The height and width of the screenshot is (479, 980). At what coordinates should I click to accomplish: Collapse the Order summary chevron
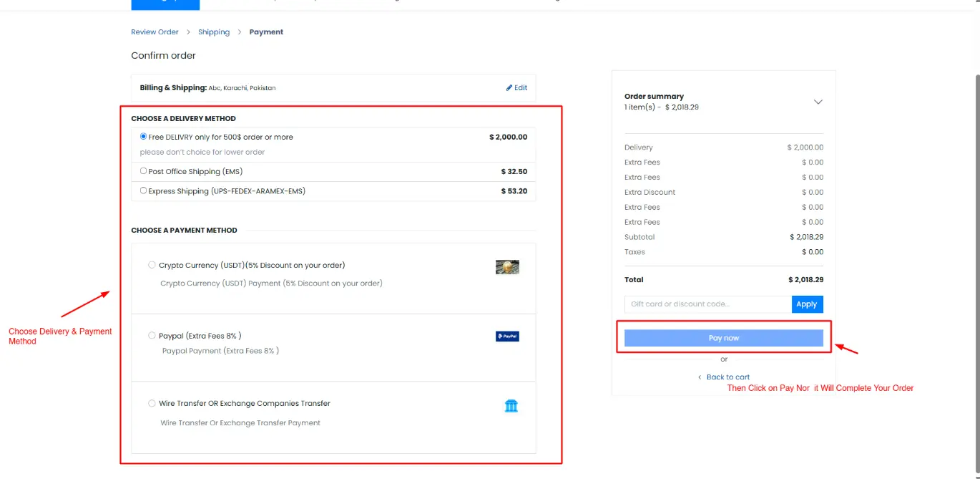[x=818, y=102]
